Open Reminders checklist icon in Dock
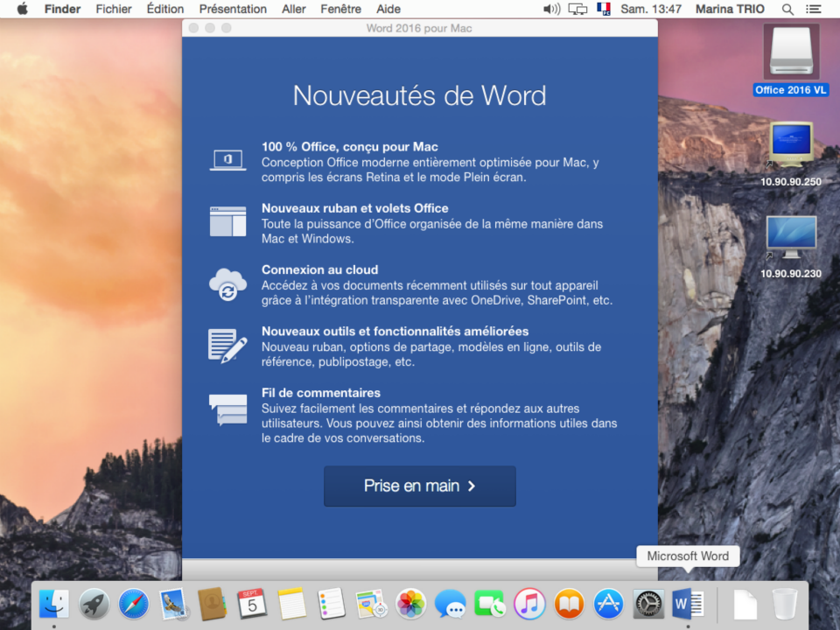Screen dimensions: 840x630 pyautogui.click(x=331, y=604)
